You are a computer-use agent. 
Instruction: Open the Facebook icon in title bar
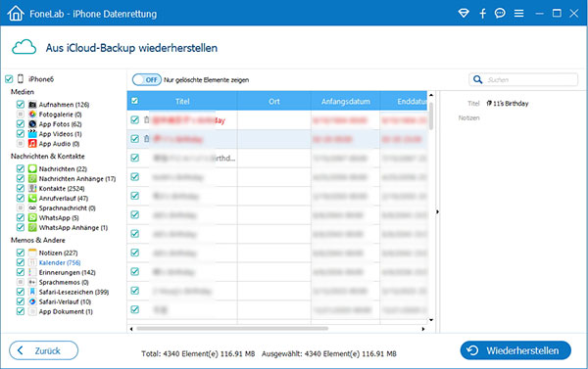pyautogui.click(x=482, y=14)
